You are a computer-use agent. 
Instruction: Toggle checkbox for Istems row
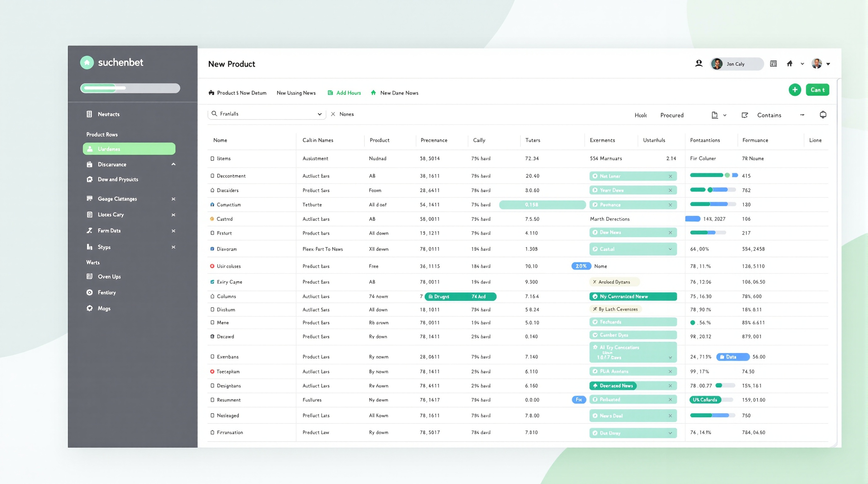(x=212, y=158)
